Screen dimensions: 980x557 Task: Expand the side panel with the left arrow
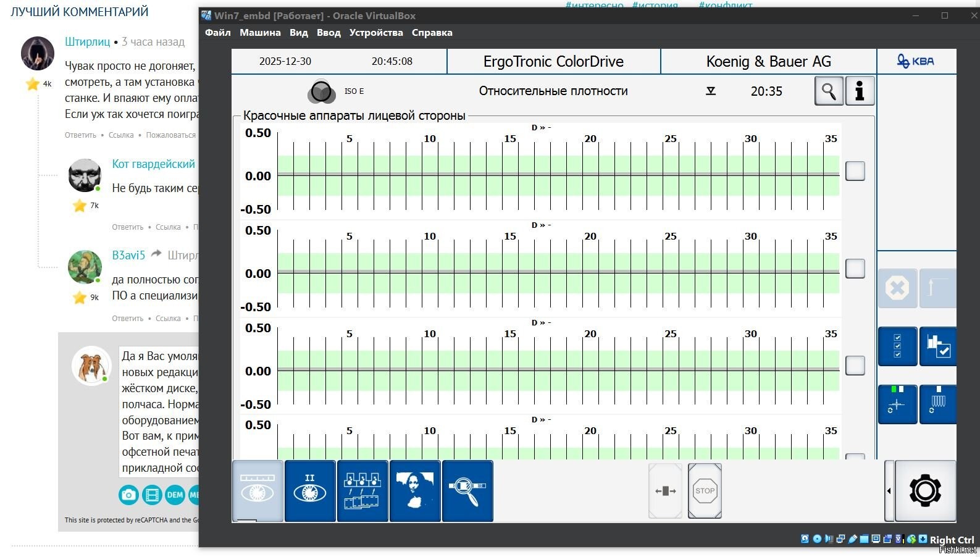pyautogui.click(x=889, y=491)
